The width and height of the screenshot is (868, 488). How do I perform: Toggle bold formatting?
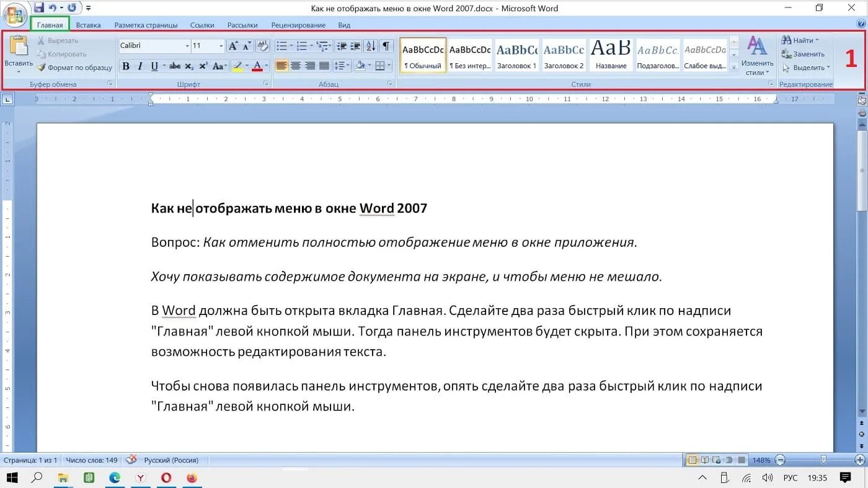126,66
